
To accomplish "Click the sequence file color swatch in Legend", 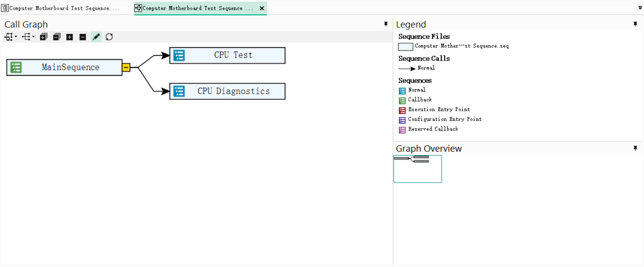I will [405, 47].
